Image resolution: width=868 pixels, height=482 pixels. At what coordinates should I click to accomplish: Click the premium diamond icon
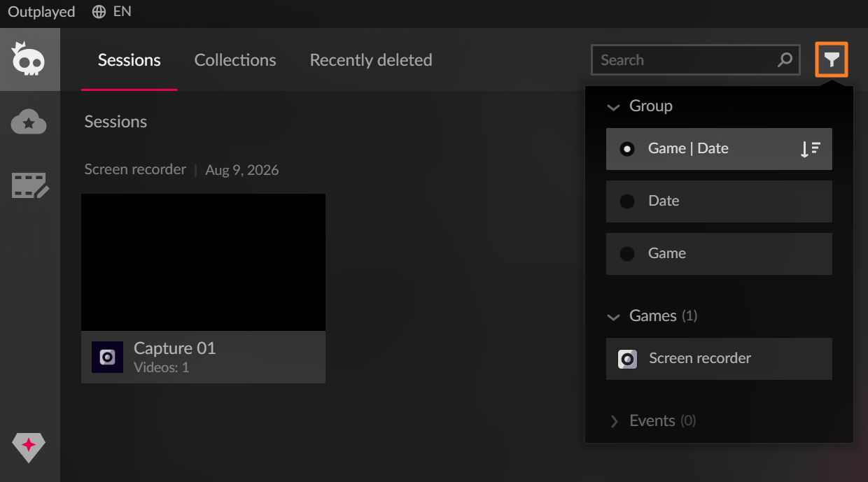[x=29, y=448]
